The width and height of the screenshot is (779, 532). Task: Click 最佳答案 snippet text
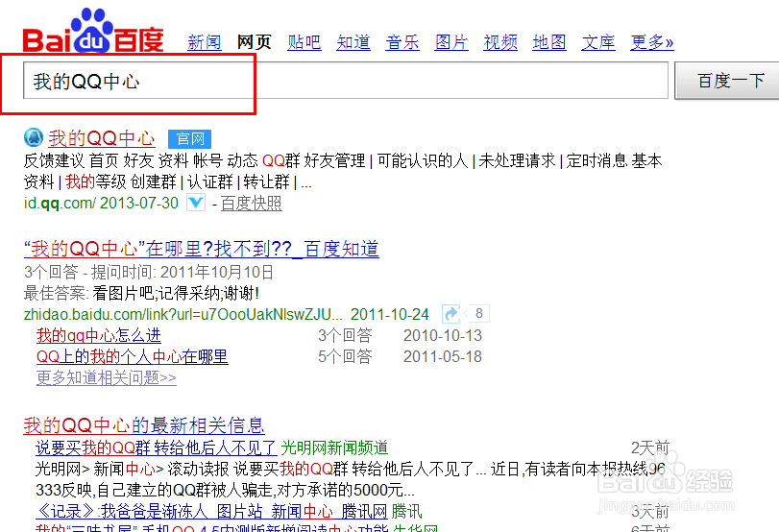pyautogui.click(x=141, y=293)
